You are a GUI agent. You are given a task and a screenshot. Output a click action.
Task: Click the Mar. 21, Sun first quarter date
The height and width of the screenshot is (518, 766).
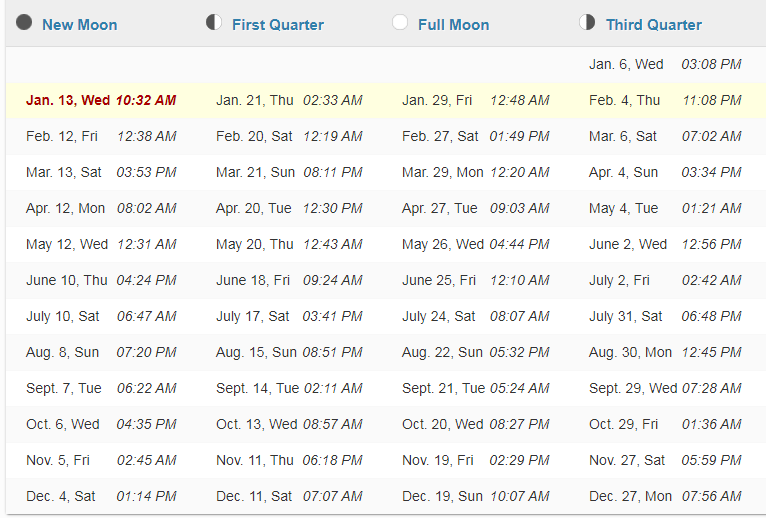click(x=255, y=172)
